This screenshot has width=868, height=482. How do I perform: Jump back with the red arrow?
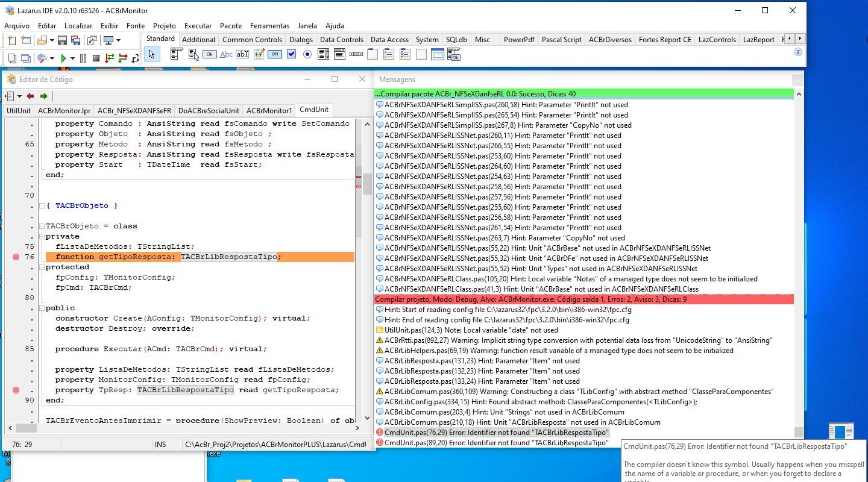coord(30,96)
